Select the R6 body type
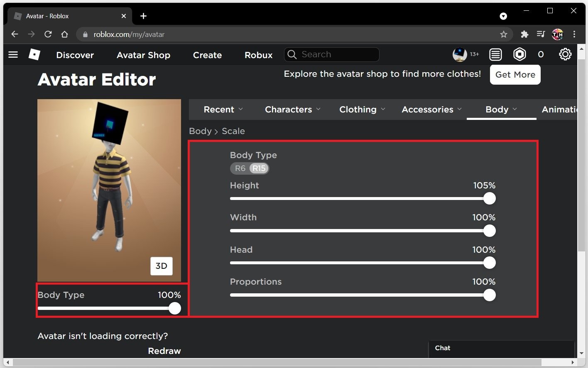 (x=240, y=168)
